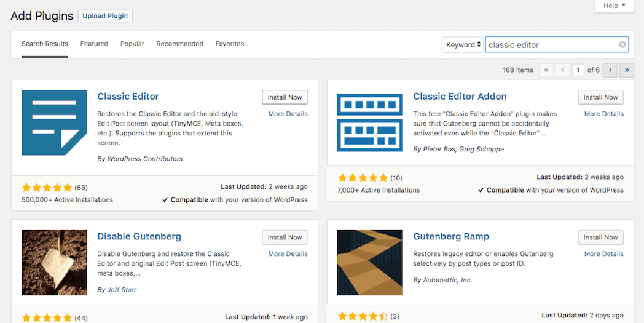Install the Classic Editor Addon plugin
644x323 pixels.
click(601, 98)
